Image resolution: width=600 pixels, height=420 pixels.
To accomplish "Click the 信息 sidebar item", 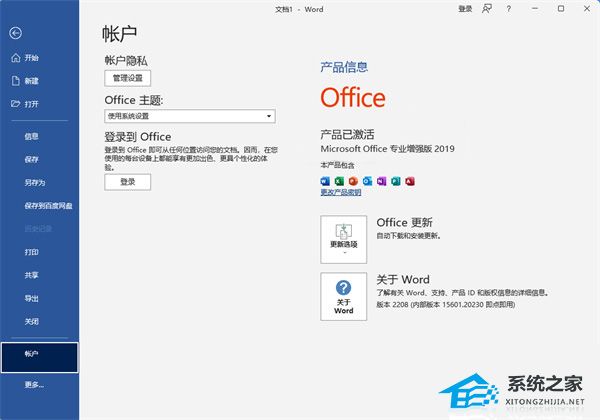I will [31, 137].
